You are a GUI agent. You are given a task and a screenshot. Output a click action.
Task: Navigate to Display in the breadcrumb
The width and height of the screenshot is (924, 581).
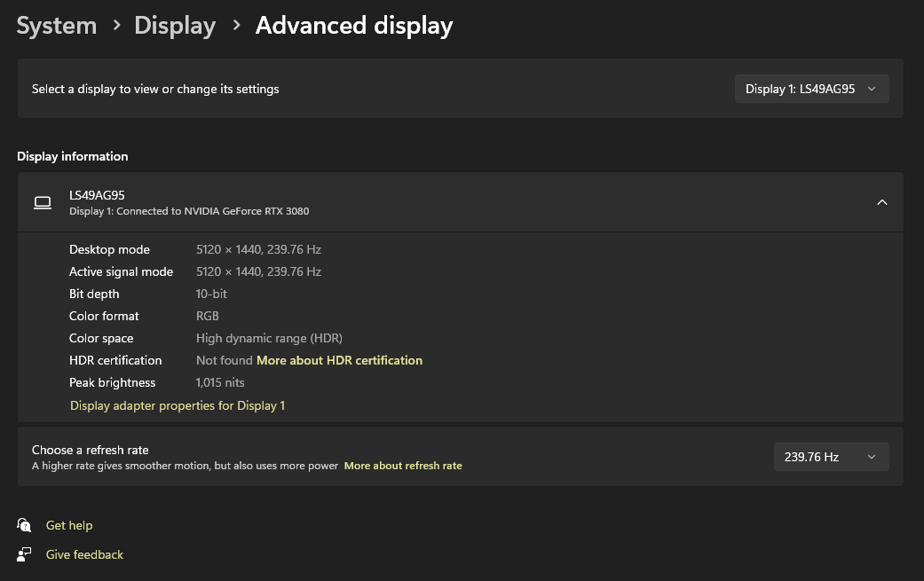(x=175, y=26)
